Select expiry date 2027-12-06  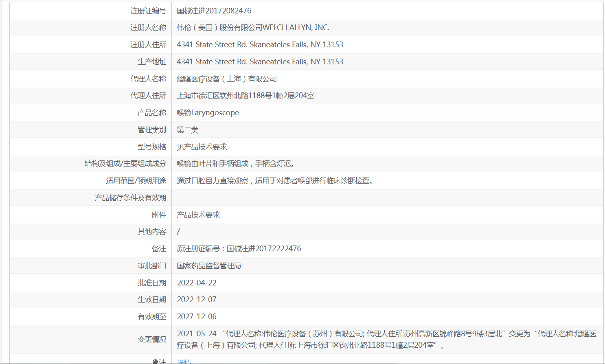point(197,317)
